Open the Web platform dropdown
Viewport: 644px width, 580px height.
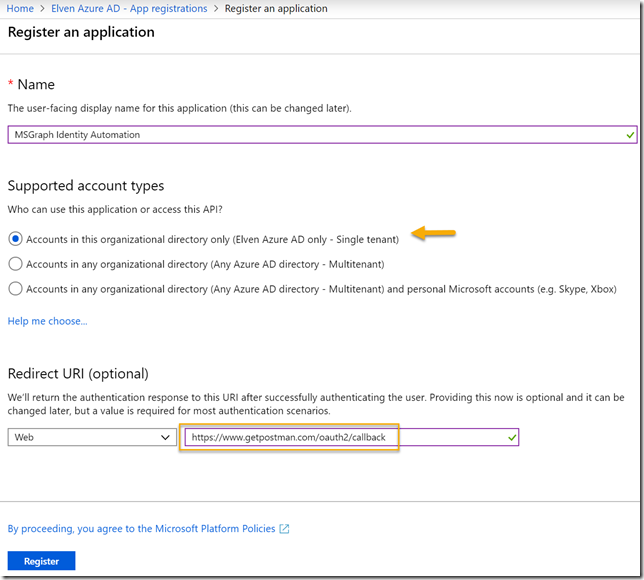pyautogui.click(x=92, y=437)
